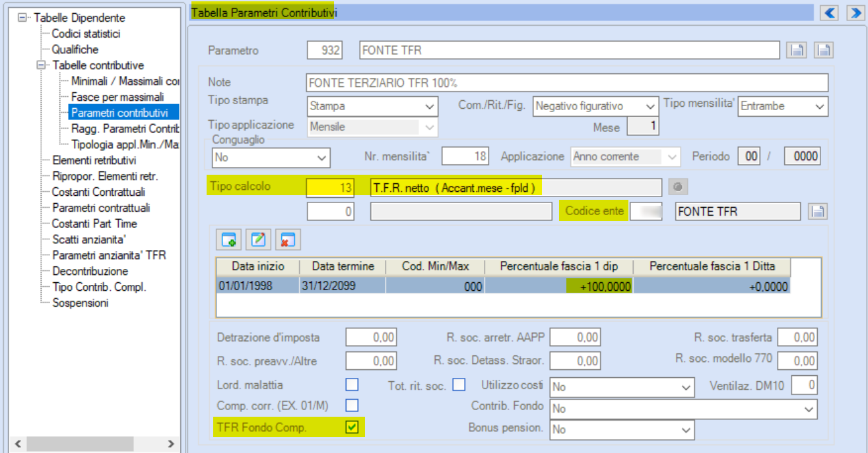This screenshot has height=453, width=868.
Task: Select Ragg. Parametri Contrib tree item
Action: (x=125, y=129)
